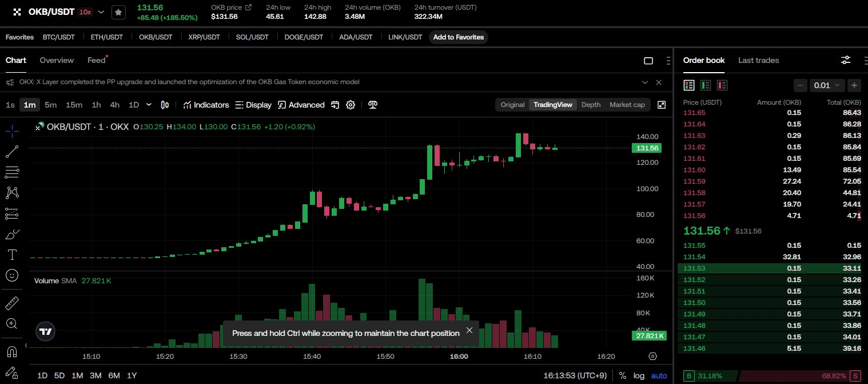Select the 4h timeframe

115,105
